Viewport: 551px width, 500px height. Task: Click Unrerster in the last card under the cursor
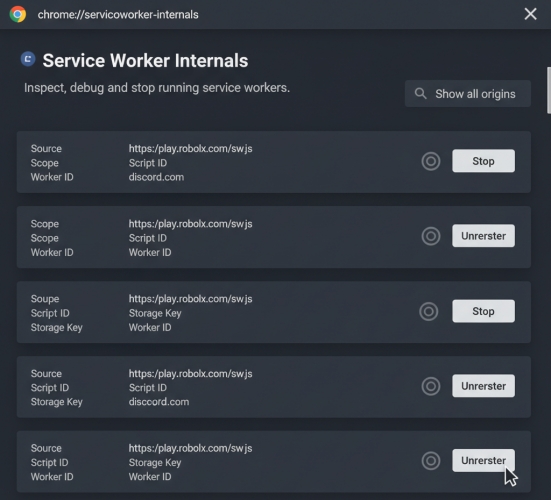[484, 460]
